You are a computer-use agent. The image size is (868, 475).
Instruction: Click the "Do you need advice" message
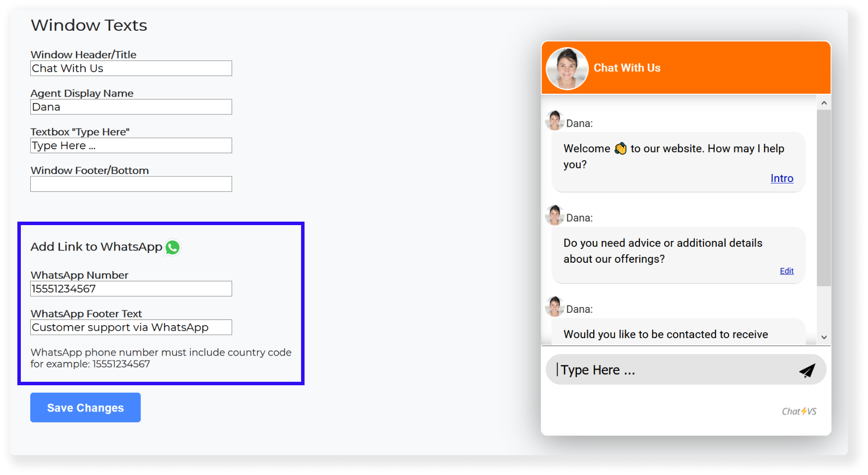pyautogui.click(x=663, y=251)
